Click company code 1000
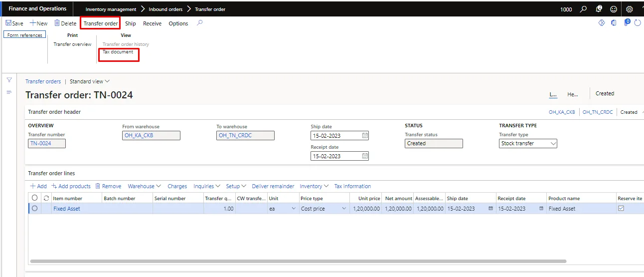Screen dimensions: 644x277 566,9
